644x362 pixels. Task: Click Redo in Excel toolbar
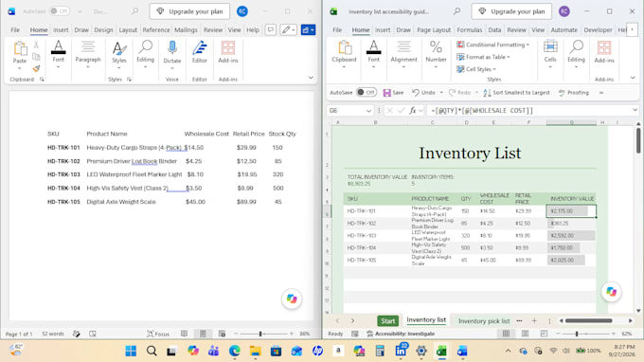click(x=459, y=93)
